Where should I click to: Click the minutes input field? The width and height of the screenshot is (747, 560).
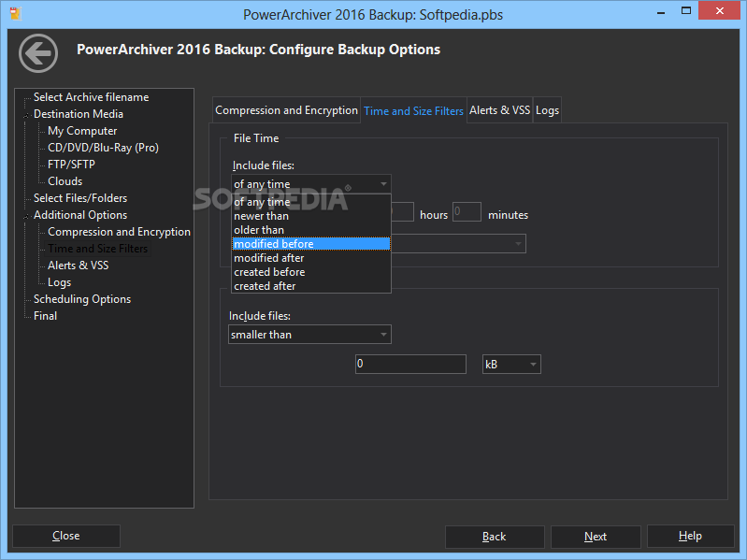coord(467,212)
